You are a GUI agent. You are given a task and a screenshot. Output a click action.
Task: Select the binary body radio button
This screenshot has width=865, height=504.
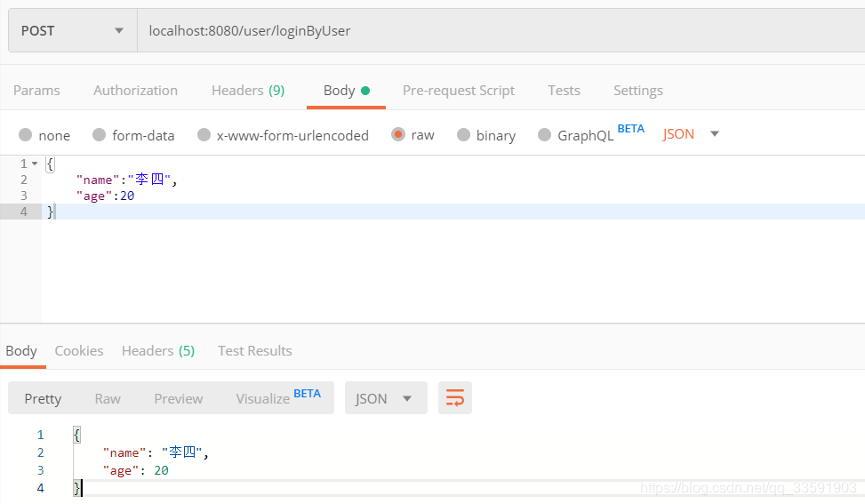tap(463, 134)
